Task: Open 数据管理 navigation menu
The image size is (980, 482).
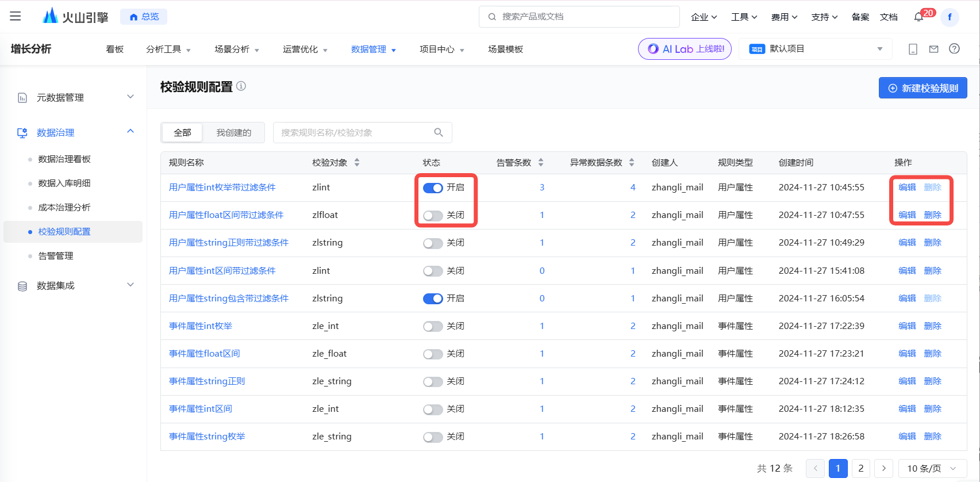Action: tap(374, 49)
